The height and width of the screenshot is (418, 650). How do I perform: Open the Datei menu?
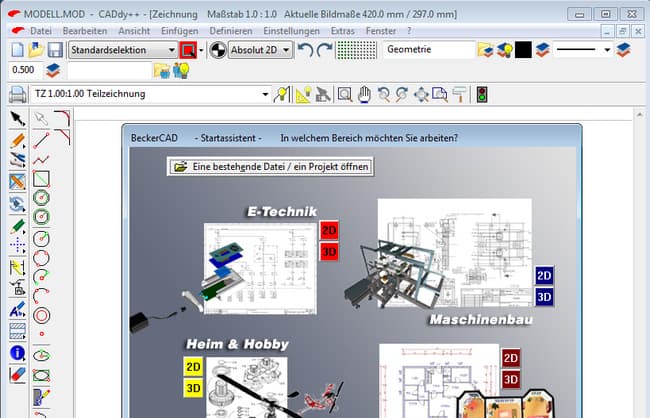41,31
